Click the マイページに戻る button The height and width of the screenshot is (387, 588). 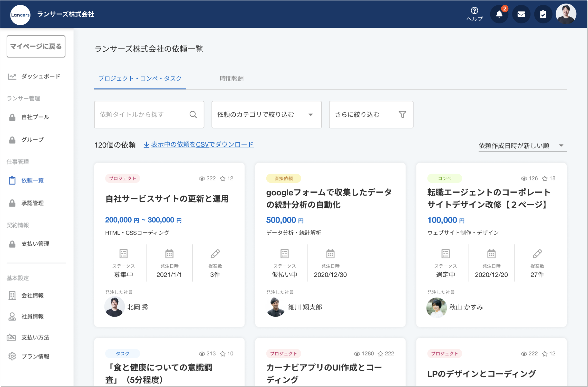(36, 46)
